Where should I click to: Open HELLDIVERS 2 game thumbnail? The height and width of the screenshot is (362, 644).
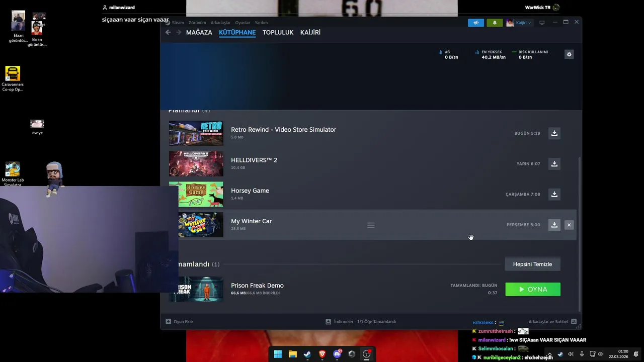(x=196, y=163)
